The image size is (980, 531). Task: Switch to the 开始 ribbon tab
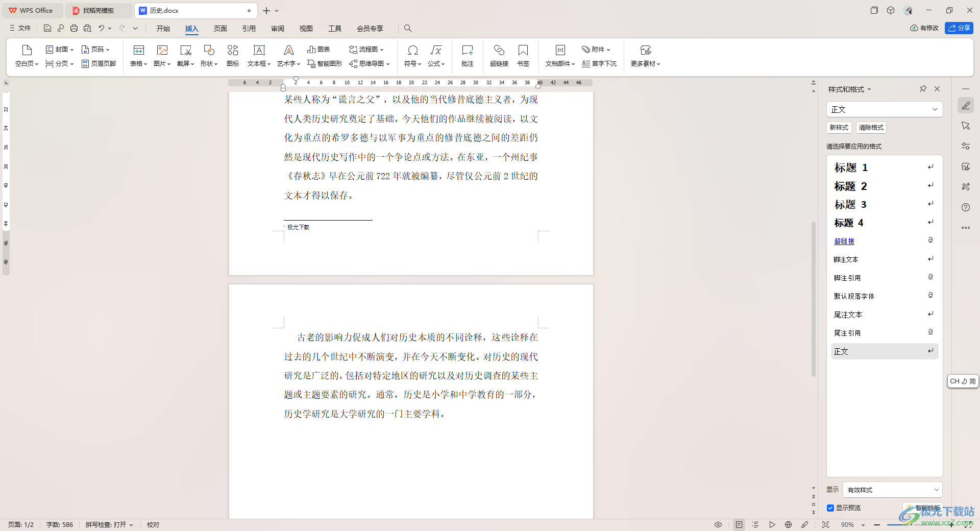click(x=163, y=29)
